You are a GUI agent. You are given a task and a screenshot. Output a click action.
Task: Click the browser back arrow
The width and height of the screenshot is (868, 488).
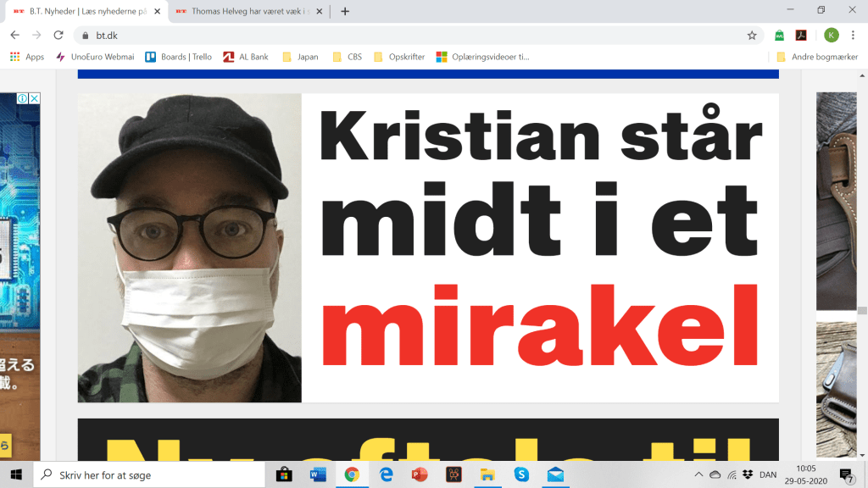pos(14,35)
